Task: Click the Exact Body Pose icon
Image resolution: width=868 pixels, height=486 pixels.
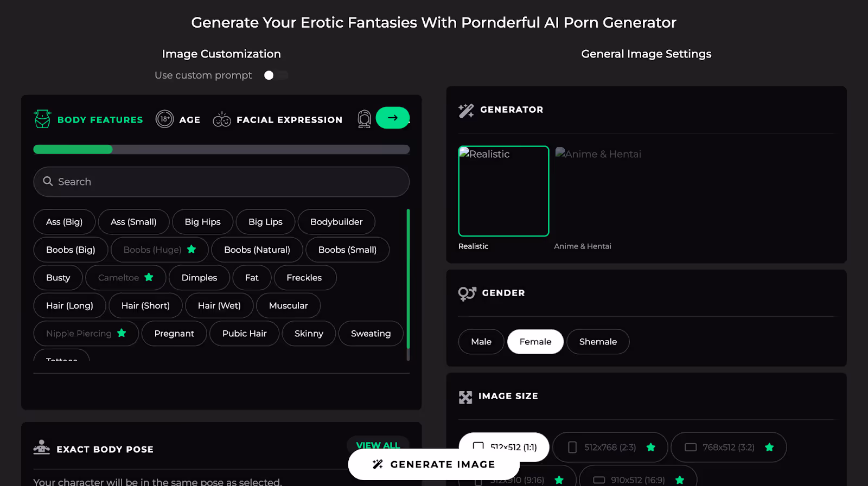Action: (41, 447)
